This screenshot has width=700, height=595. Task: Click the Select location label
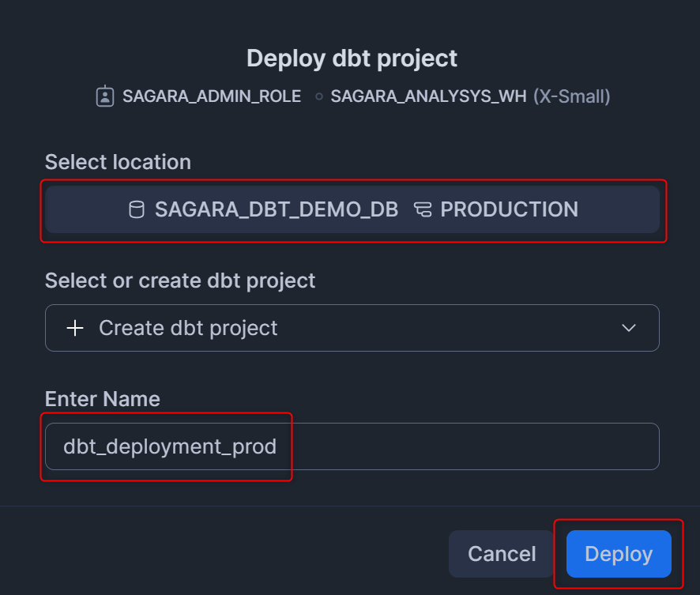118,162
